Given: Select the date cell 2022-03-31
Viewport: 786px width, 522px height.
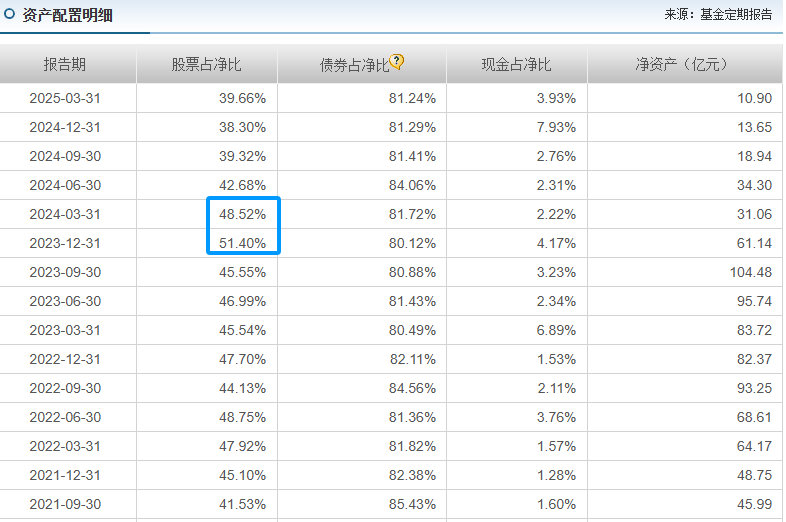Looking at the screenshot, I should click(x=65, y=447).
